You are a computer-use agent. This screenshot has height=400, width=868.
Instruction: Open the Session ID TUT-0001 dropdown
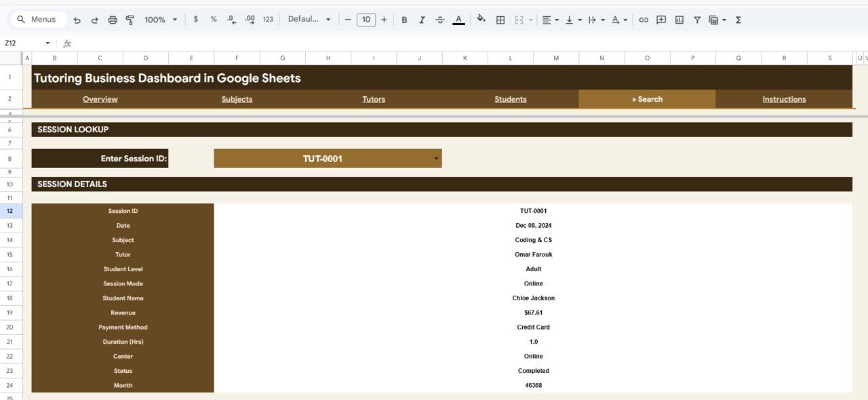[436, 159]
